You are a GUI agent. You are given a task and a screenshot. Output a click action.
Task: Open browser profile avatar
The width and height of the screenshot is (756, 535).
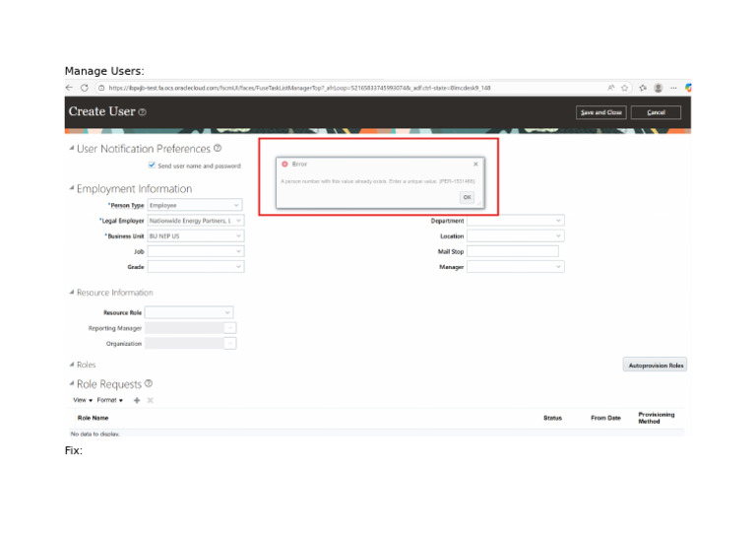click(659, 88)
